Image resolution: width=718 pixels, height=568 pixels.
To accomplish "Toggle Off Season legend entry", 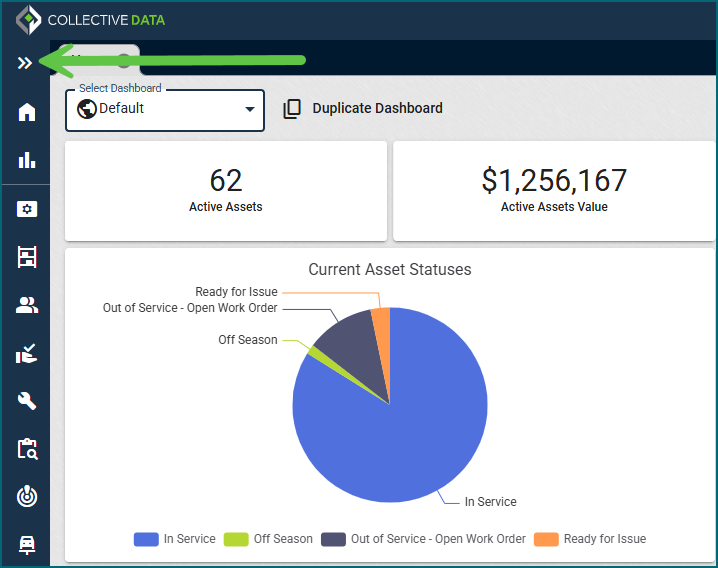I will [x=268, y=539].
